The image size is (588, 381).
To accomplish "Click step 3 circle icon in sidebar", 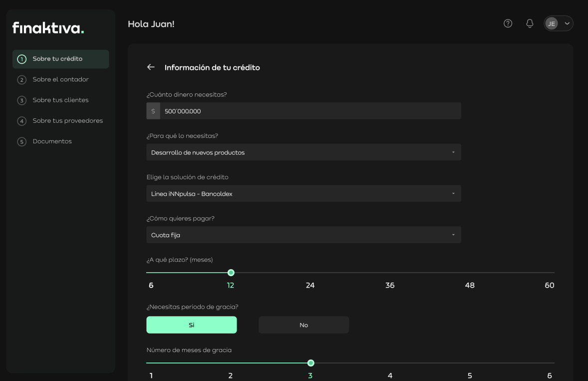I will point(22,100).
